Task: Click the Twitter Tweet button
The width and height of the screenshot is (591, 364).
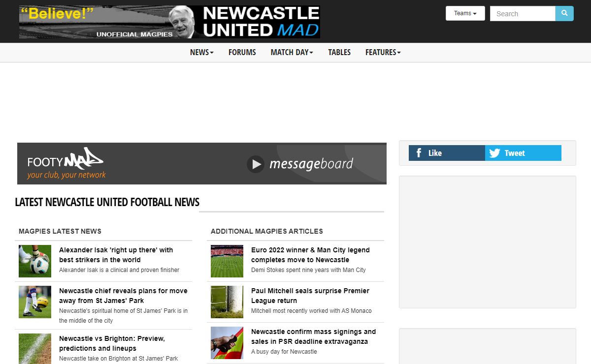Action: [x=523, y=153]
